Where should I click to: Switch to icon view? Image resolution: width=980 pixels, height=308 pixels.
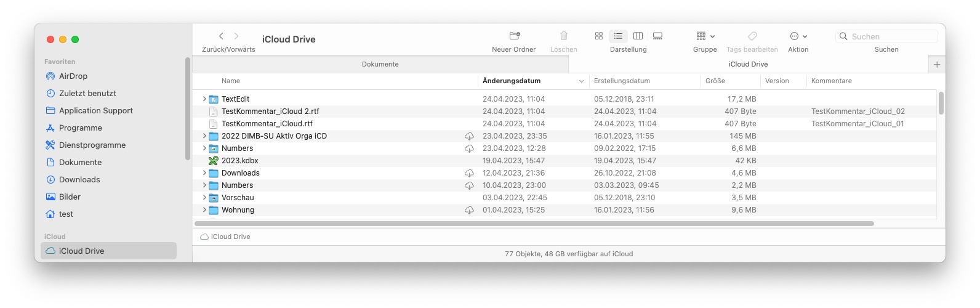tap(598, 36)
